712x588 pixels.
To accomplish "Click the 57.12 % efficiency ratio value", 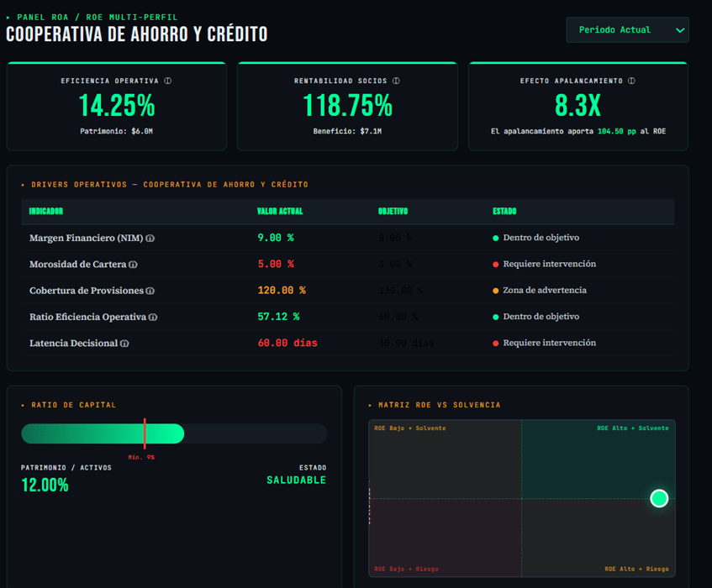I will pos(278,317).
